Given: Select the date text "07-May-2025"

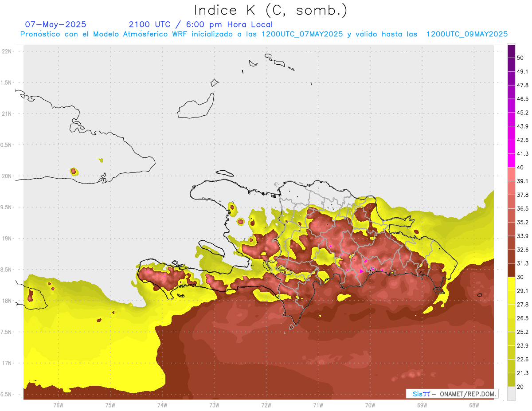Looking at the screenshot, I should pyautogui.click(x=55, y=24).
